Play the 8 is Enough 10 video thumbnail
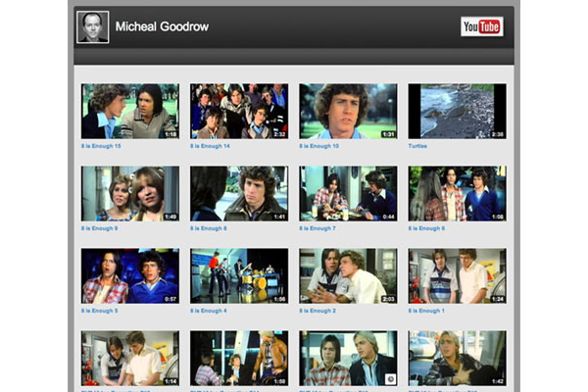This screenshot has width=588, height=392. 348,111
